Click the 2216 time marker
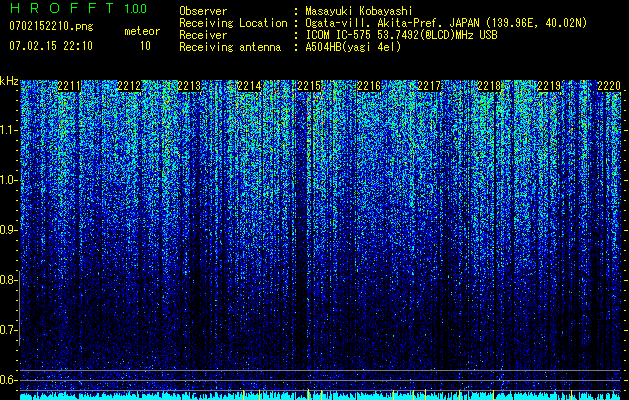This screenshot has width=629, height=400. click(x=369, y=86)
